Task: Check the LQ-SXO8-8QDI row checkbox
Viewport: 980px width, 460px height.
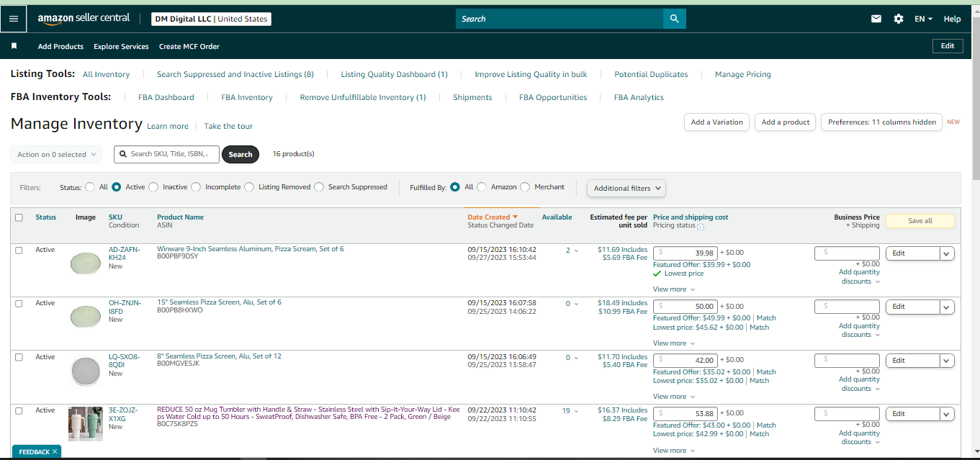Action: 19,357
